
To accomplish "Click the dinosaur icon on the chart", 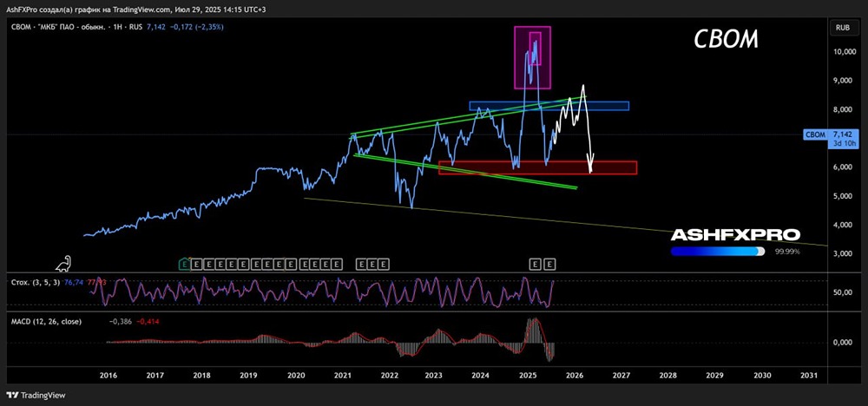I will (64, 265).
